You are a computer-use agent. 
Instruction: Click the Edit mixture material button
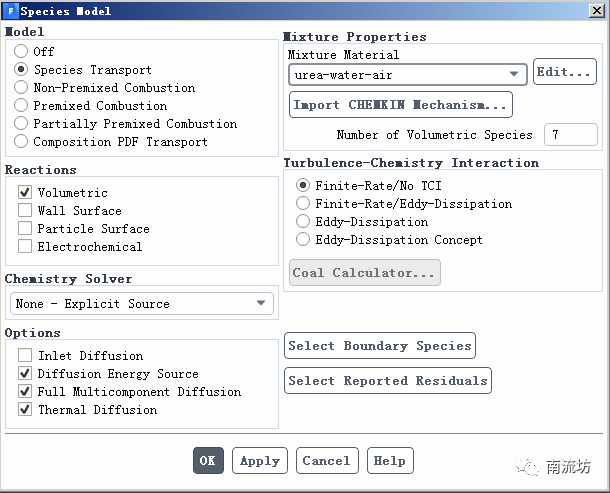click(565, 72)
